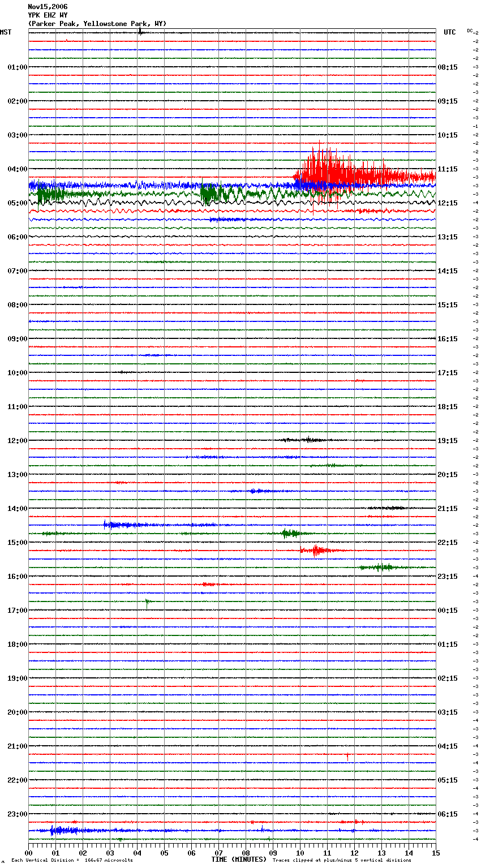Click the UTC time label "16:15"
The width and height of the screenshot is (481, 868).
(x=448, y=339)
